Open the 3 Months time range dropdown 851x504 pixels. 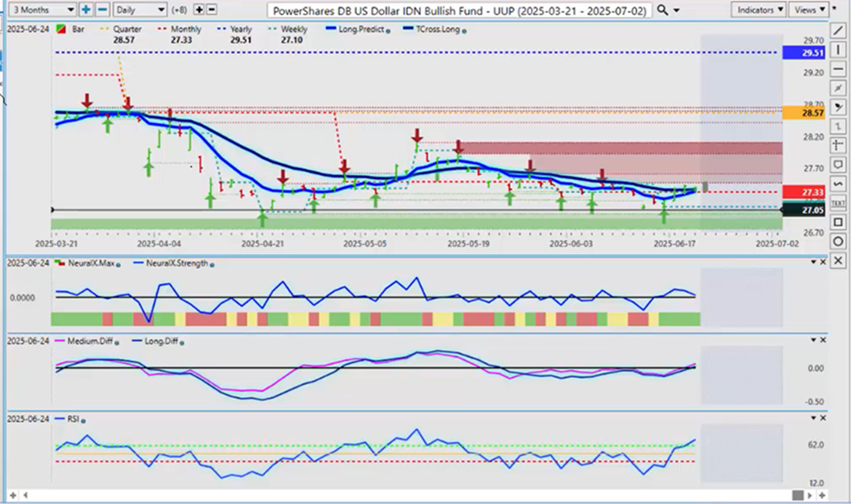pyautogui.click(x=38, y=10)
